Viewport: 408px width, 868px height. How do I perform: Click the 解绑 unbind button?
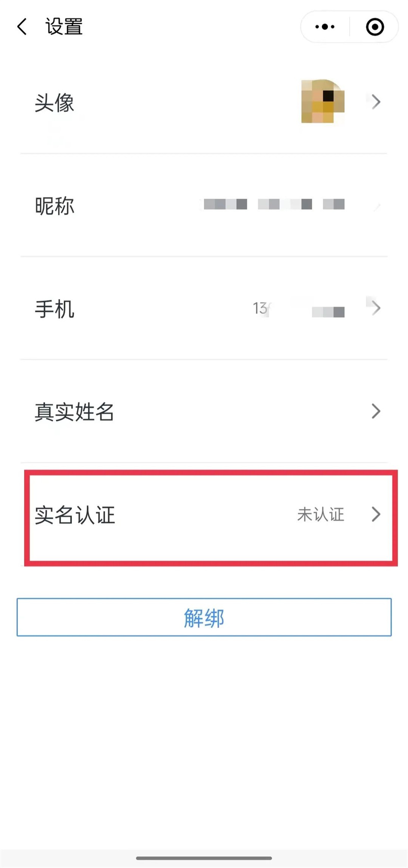pyautogui.click(x=204, y=618)
